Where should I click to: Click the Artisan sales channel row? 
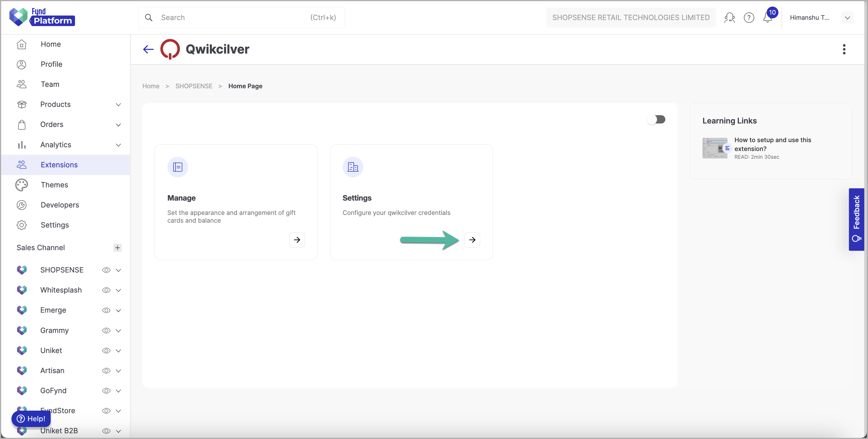click(x=66, y=371)
